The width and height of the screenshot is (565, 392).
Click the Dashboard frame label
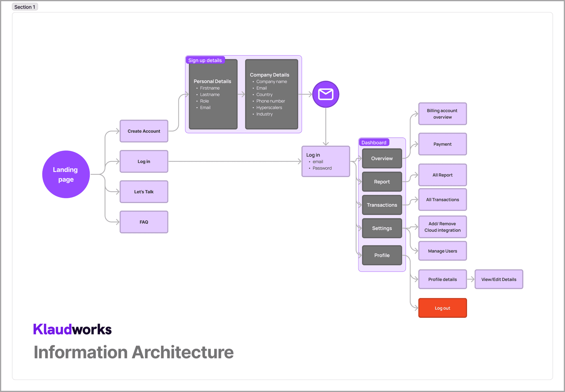tap(374, 142)
